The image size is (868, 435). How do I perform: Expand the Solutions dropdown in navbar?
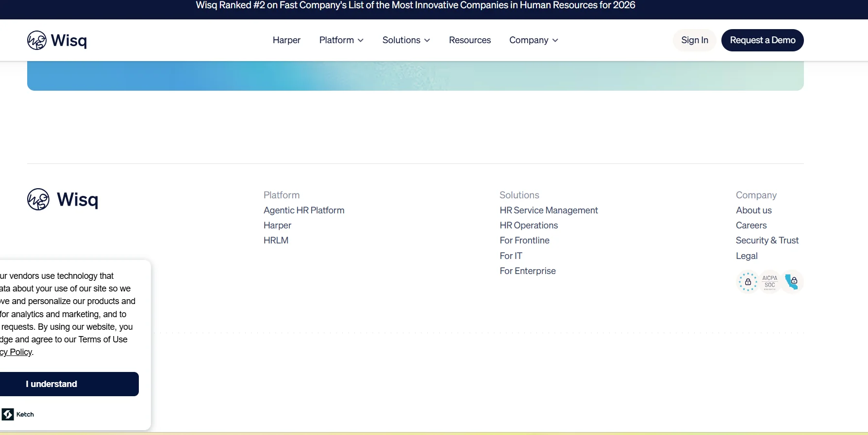(x=406, y=40)
